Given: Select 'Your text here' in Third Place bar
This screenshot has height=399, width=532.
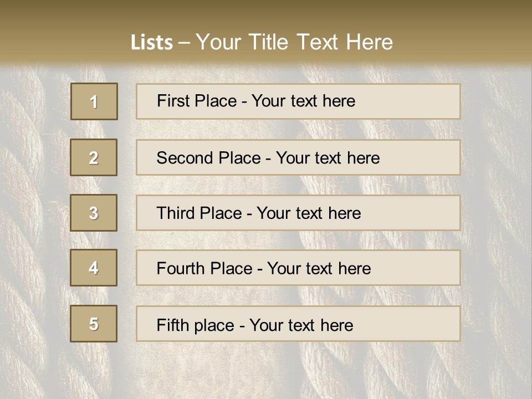Looking at the screenshot, I should point(309,213).
